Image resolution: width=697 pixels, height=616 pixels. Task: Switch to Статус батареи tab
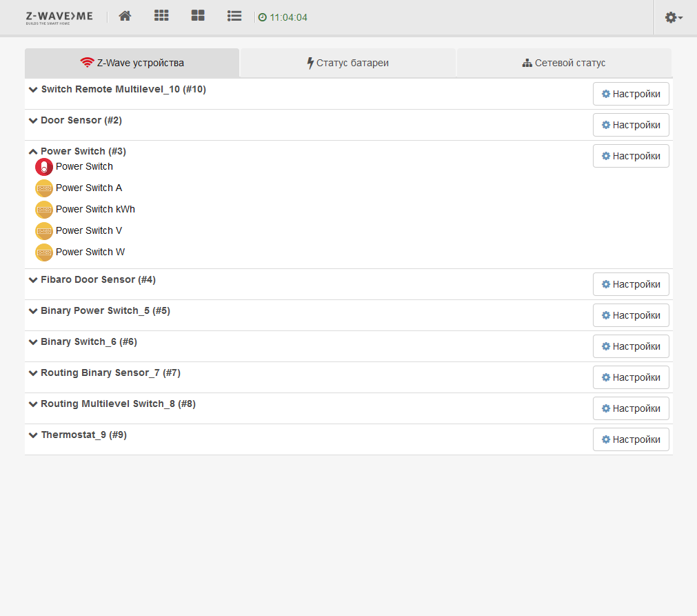tap(347, 63)
